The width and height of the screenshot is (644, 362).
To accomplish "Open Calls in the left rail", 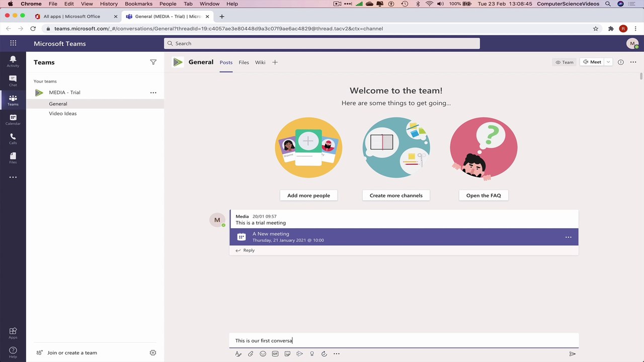I will [13, 139].
